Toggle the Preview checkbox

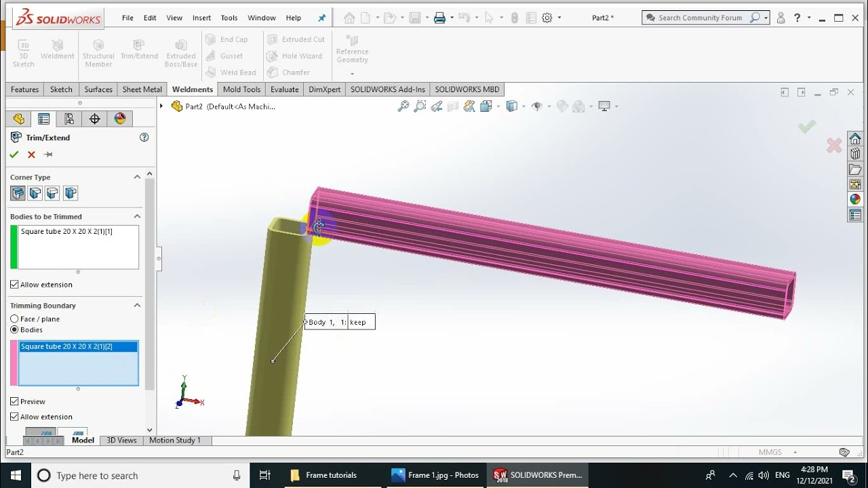[14, 401]
